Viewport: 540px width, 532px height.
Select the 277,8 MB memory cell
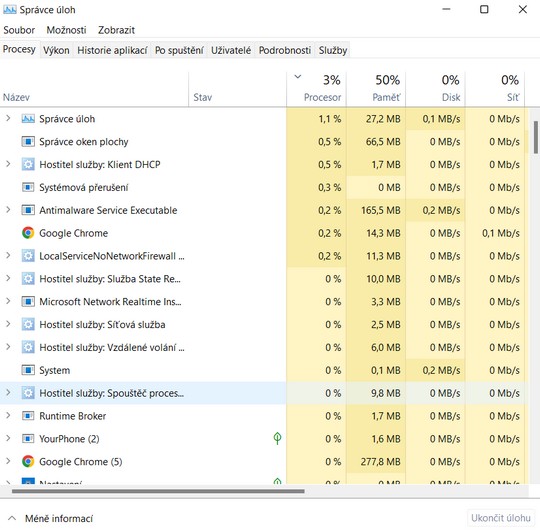click(x=376, y=461)
